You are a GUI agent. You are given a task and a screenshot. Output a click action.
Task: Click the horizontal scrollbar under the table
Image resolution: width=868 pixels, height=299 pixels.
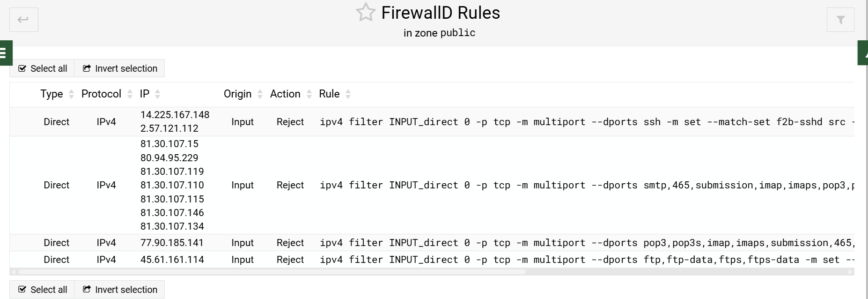(x=272, y=272)
